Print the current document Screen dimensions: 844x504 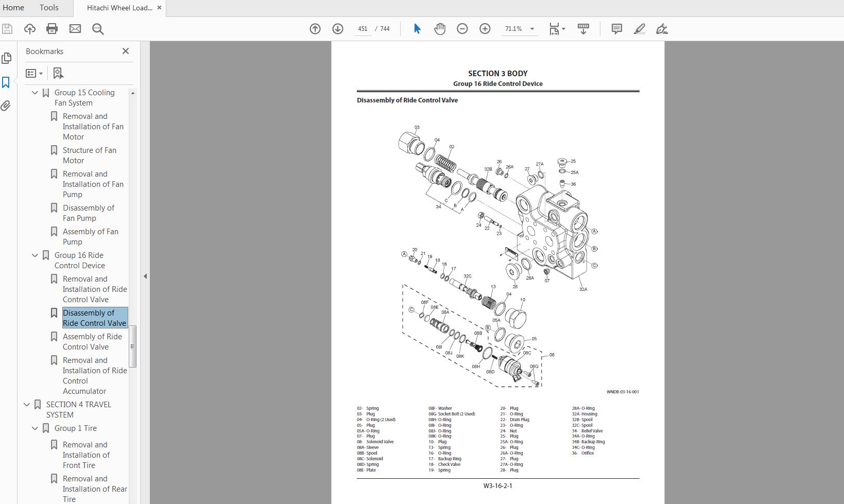coord(51,29)
